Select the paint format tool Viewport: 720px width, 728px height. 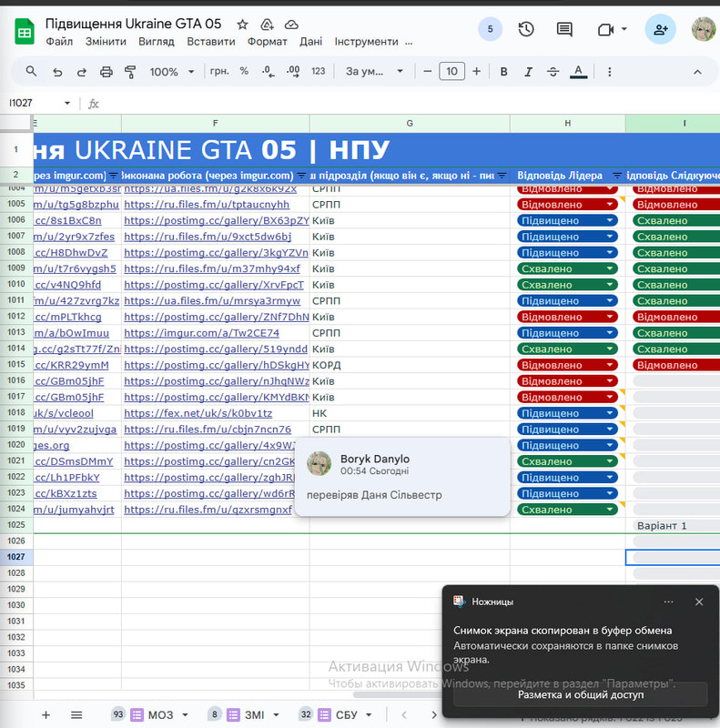[x=130, y=72]
